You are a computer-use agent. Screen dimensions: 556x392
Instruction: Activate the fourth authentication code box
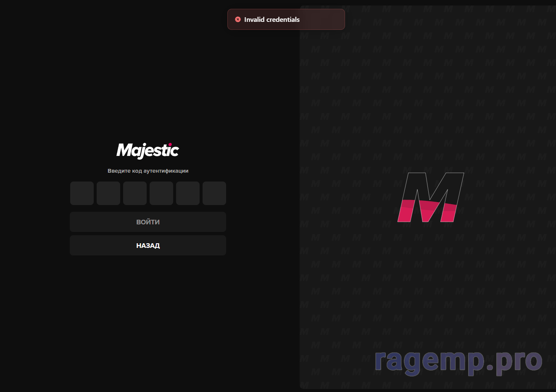point(161,193)
